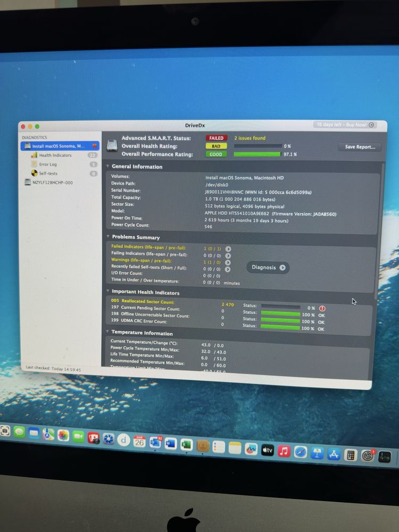
Task: Click the Overall Performance Rating 97.1% bar
Action: [x=257, y=154]
